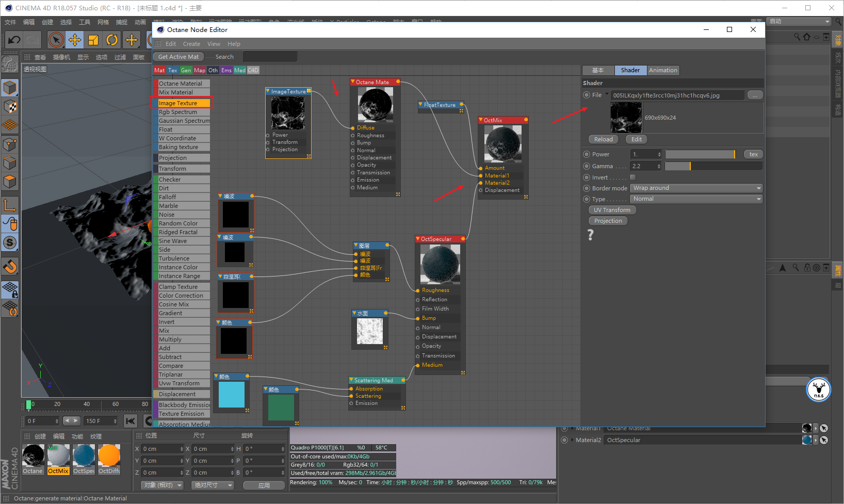Click the Get Active Mat button
This screenshot has width=844, height=504.
(x=178, y=57)
